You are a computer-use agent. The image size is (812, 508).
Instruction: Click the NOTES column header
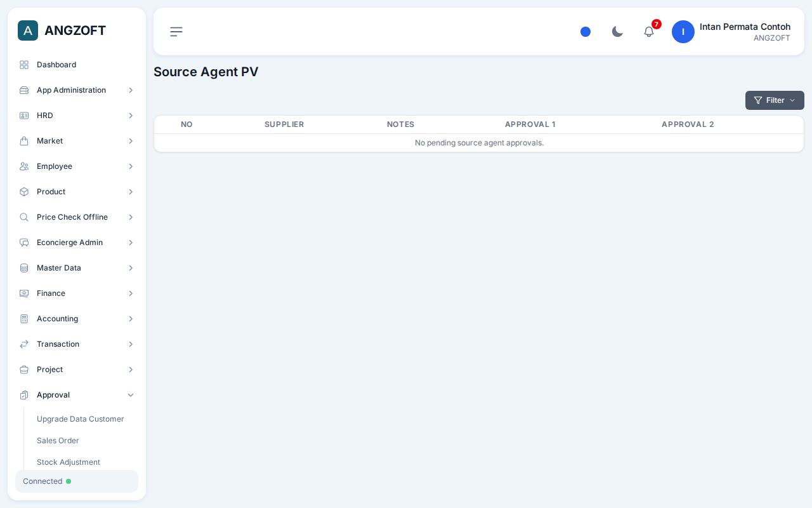(400, 124)
